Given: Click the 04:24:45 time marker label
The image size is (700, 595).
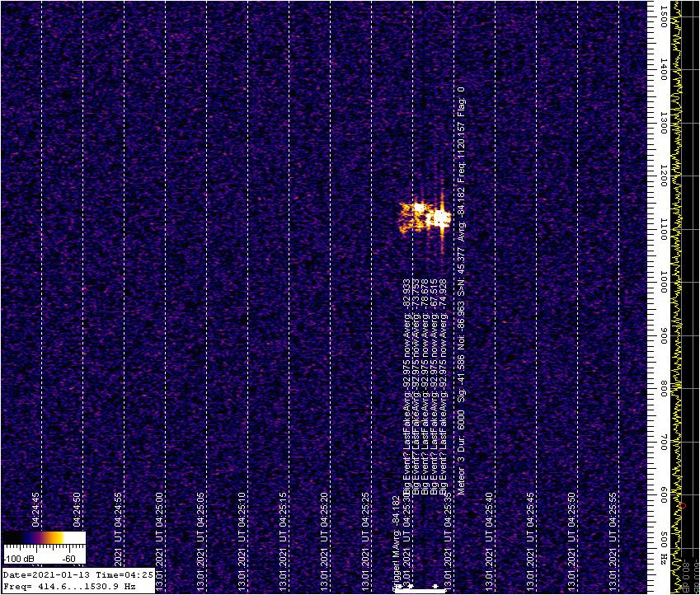Looking at the screenshot, I should click(35, 509).
